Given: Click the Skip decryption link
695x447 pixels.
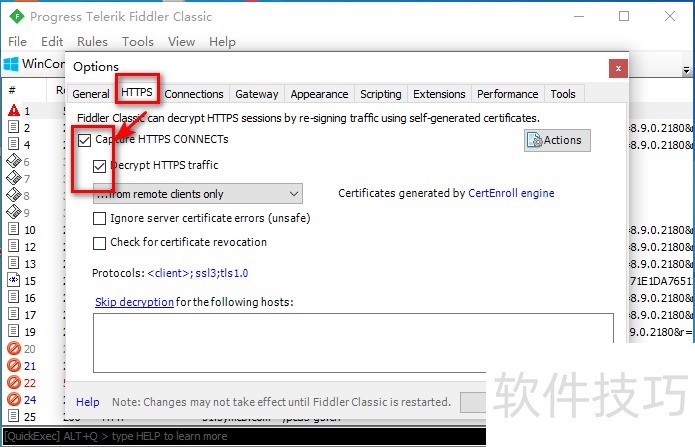Looking at the screenshot, I should point(134,302).
